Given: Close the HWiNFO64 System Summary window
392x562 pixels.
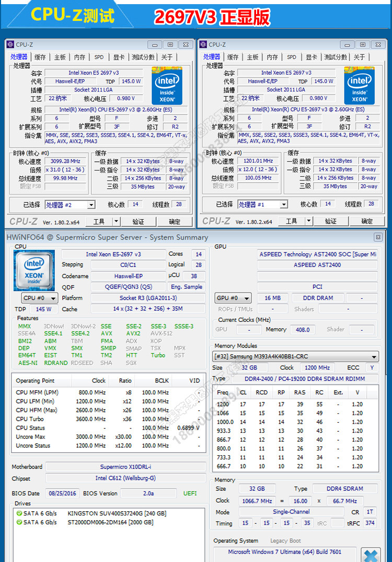Looking at the screenshot, I should click(378, 237).
